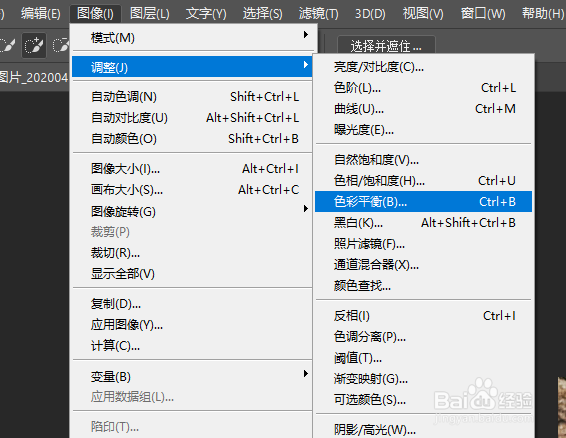The width and height of the screenshot is (566, 438).
Task: Open 阈值(T) adjustment
Action: [x=423, y=357]
